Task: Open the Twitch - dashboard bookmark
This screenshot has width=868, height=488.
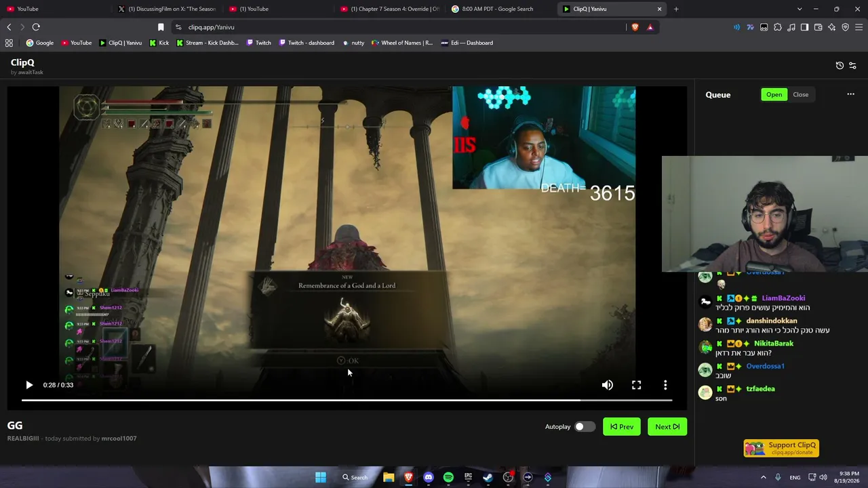Action: [x=307, y=43]
